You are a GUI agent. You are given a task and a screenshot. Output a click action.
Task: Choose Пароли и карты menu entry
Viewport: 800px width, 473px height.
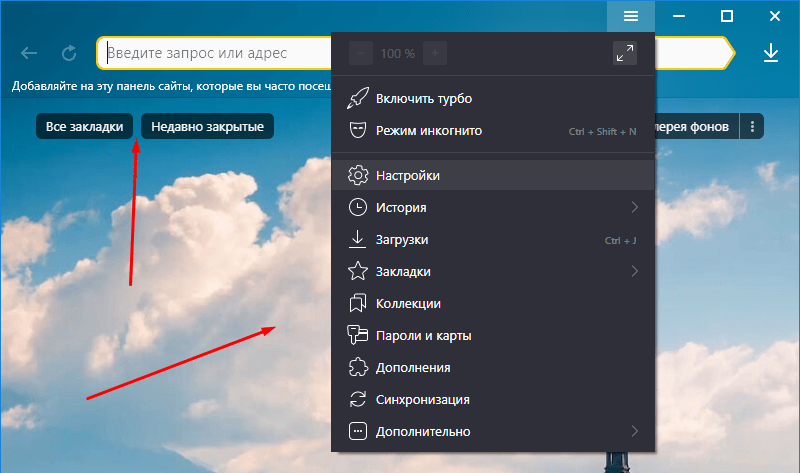(493, 335)
